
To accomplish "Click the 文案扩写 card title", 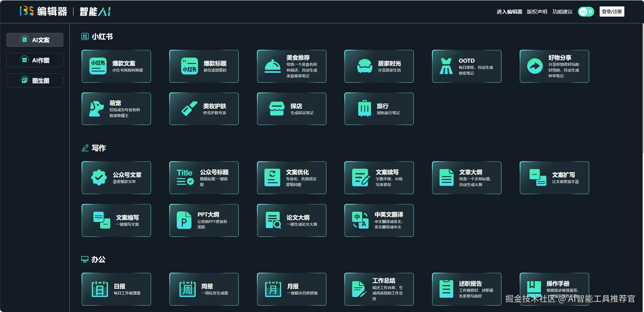I will coord(563,175).
